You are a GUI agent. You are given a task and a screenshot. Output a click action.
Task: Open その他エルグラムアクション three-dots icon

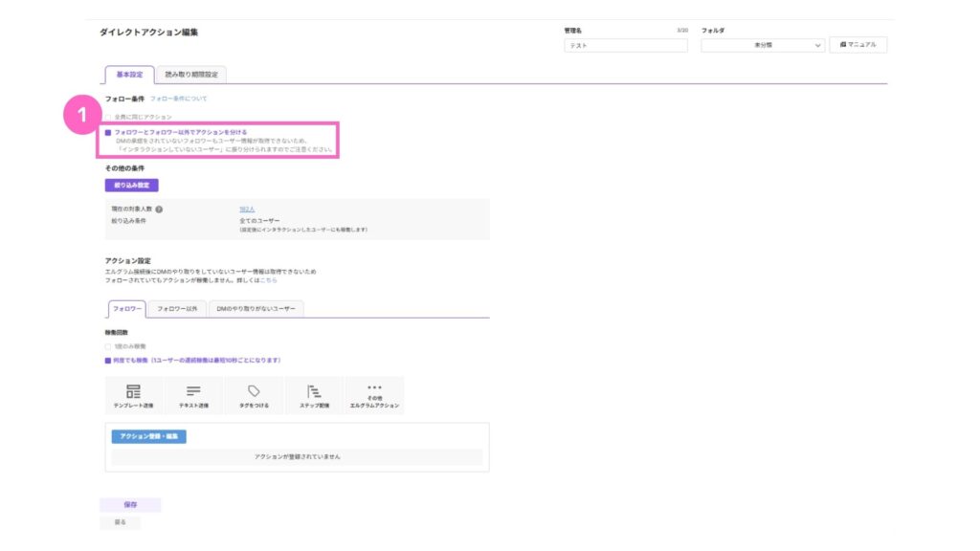[374, 388]
